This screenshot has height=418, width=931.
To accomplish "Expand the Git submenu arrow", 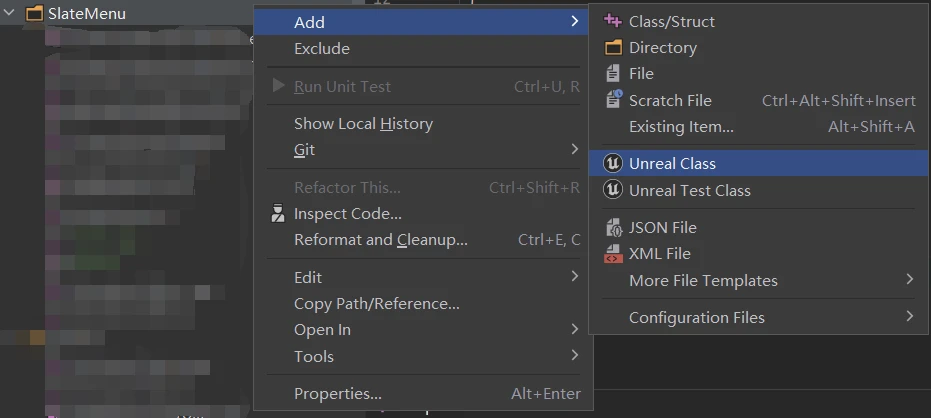I will [x=575, y=150].
